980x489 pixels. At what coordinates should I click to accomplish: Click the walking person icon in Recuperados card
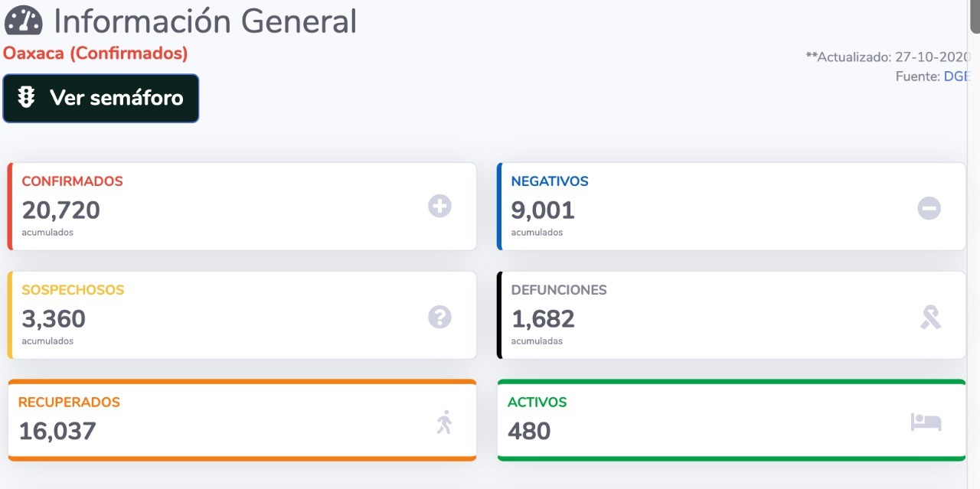(445, 422)
